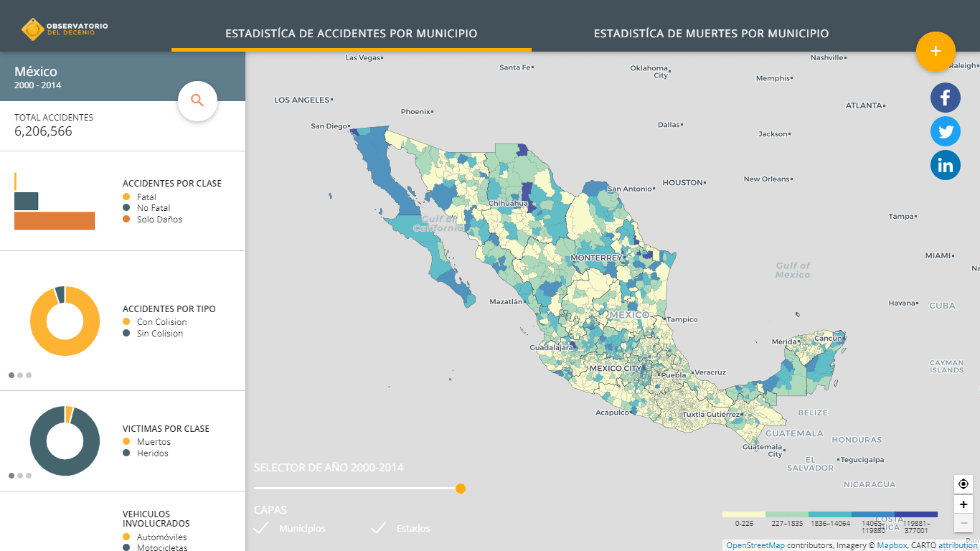Zoom in the map with plus
This screenshot has width=980, height=551.
coord(963,504)
